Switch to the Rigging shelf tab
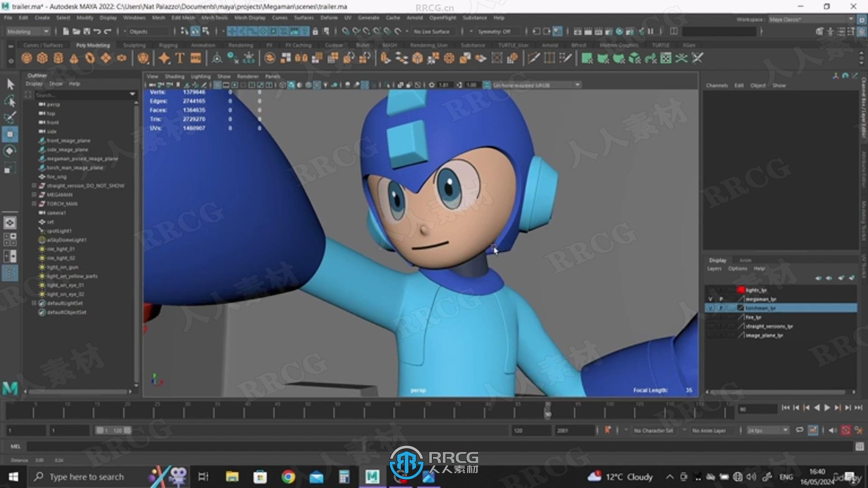Image resolution: width=868 pixels, height=488 pixels. 168,45
